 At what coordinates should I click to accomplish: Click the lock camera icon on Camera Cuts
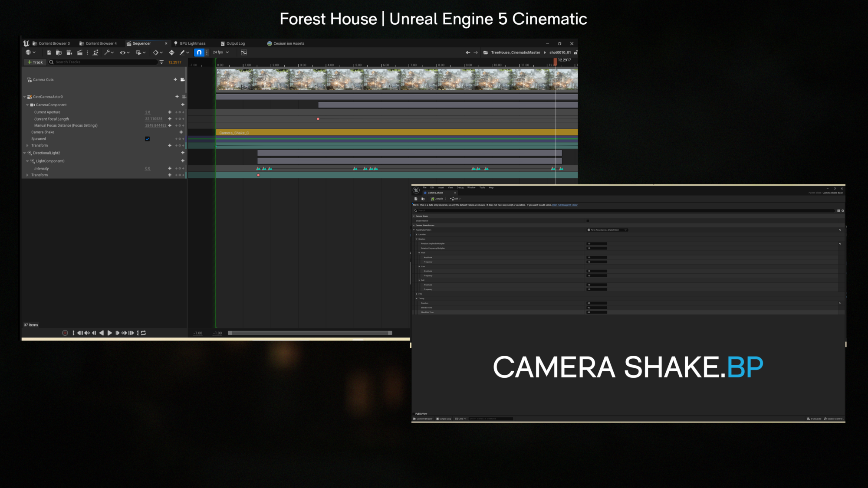[183, 80]
